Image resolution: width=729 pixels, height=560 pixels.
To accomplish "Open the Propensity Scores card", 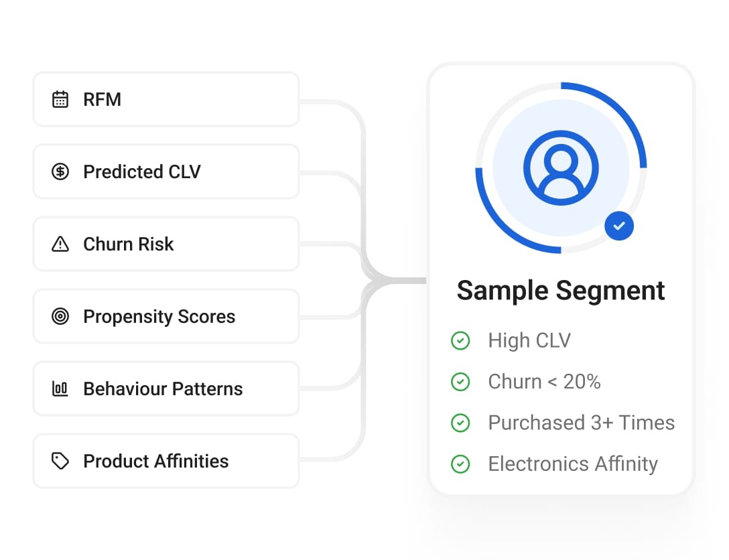I will click(166, 316).
